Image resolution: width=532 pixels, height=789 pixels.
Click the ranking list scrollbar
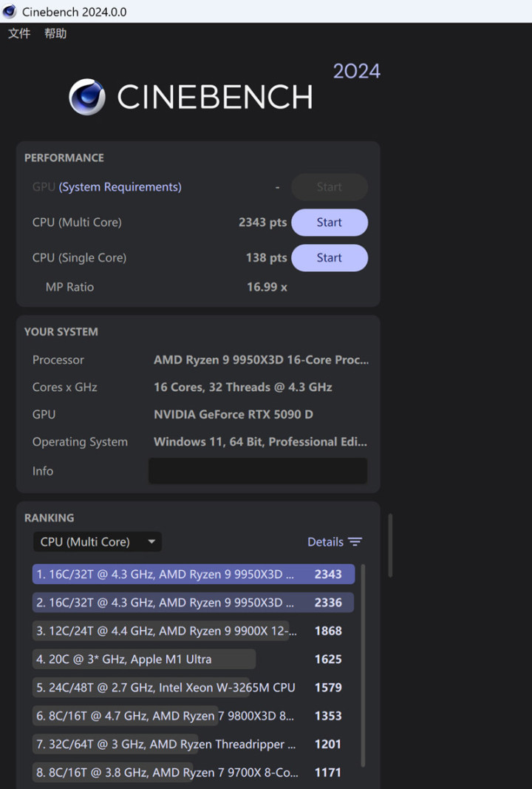(363, 666)
